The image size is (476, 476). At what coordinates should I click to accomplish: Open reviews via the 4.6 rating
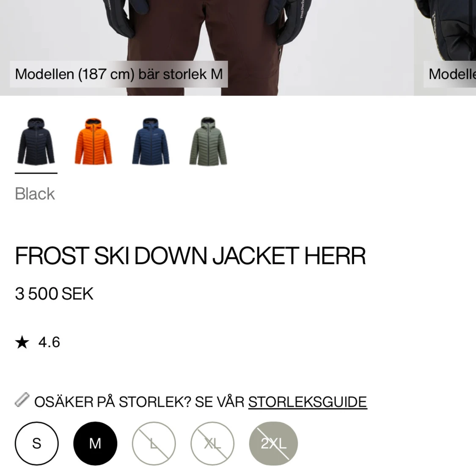tap(49, 342)
